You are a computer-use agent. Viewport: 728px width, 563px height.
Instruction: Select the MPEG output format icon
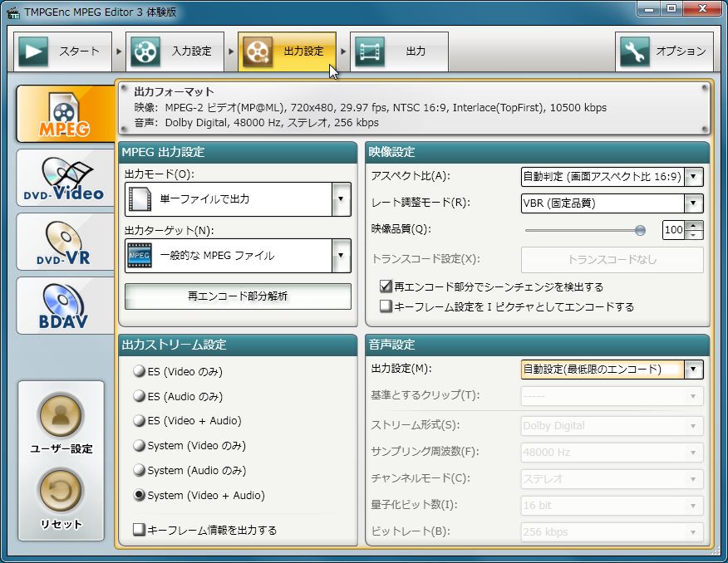point(65,114)
